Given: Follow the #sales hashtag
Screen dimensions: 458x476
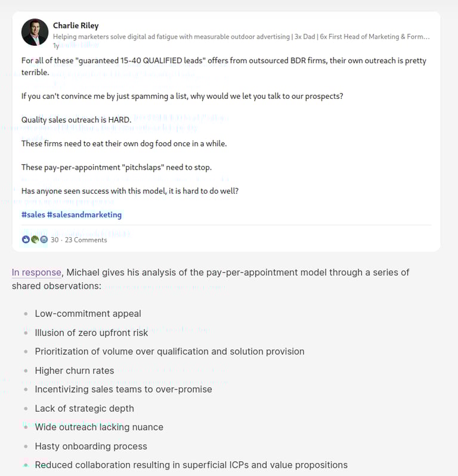Looking at the screenshot, I should pyautogui.click(x=33, y=214).
